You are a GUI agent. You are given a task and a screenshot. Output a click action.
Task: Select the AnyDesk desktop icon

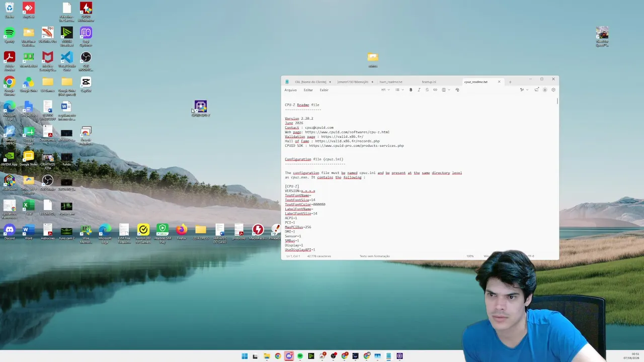click(x=29, y=11)
